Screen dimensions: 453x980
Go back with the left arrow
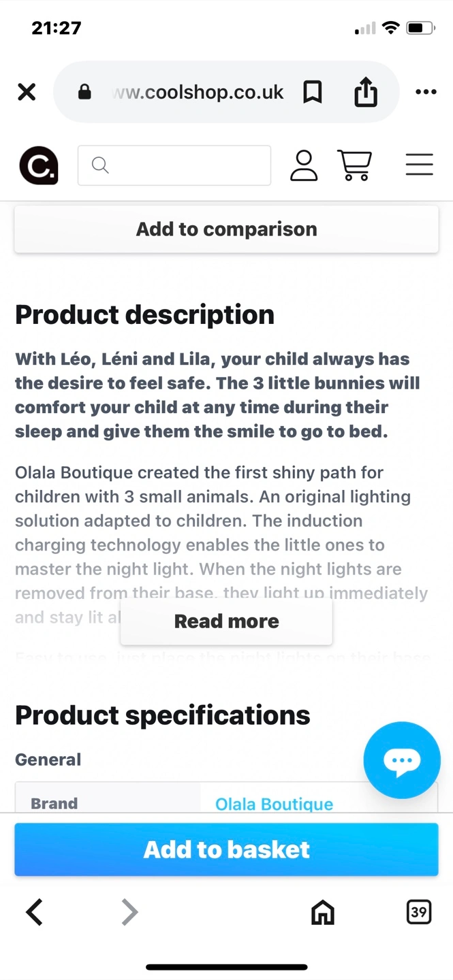(x=35, y=912)
